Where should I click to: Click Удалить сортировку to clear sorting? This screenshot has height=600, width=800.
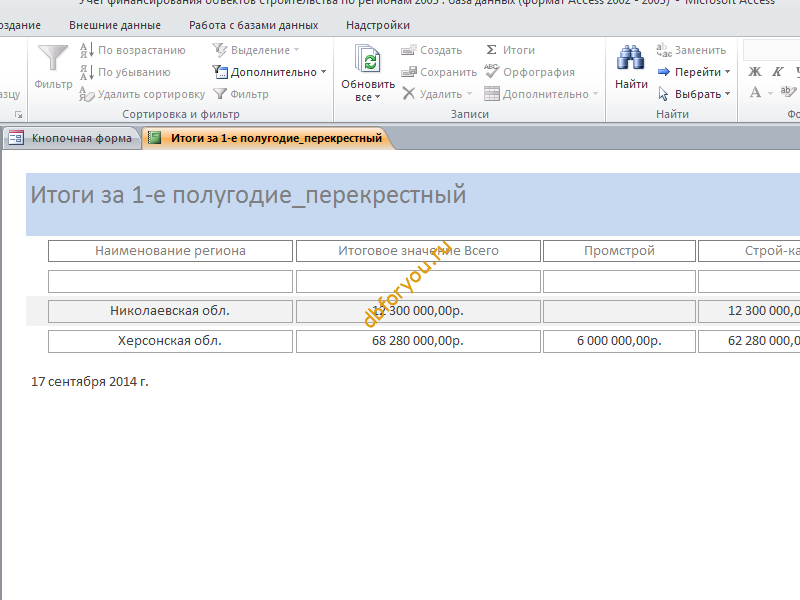click(142, 94)
